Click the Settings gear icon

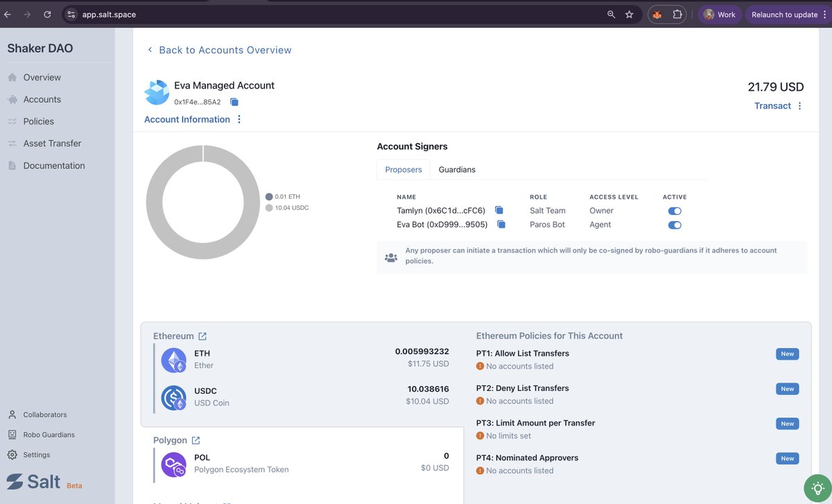point(12,455)
